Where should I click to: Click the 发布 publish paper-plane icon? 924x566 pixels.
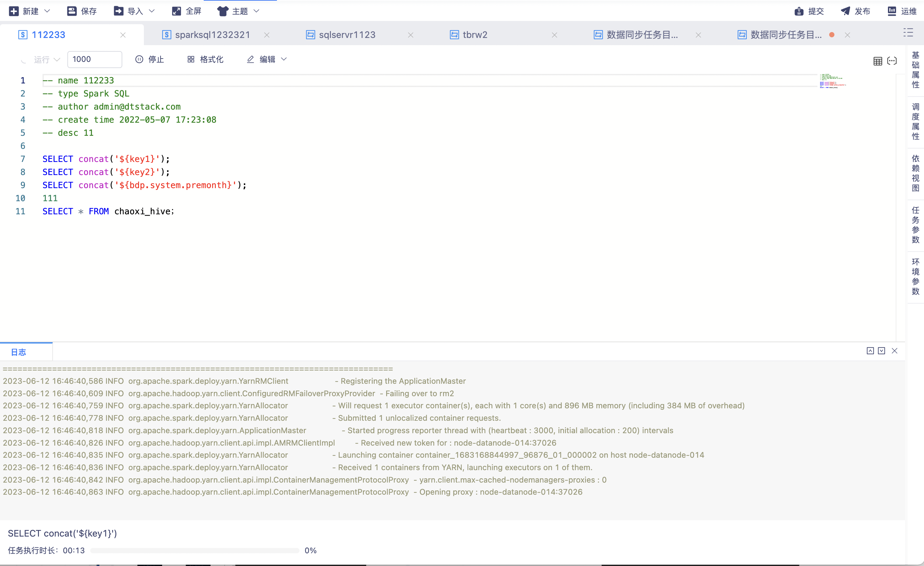point(845,11)
